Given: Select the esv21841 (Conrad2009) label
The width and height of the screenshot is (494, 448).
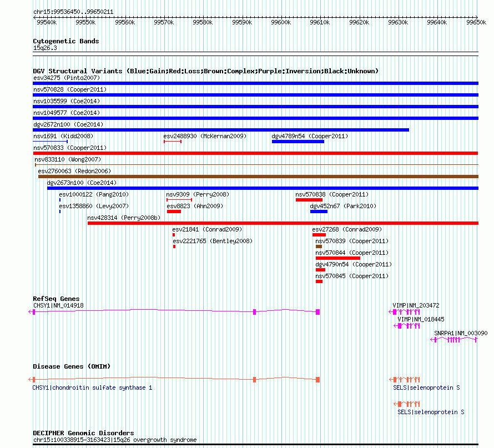Looking at the screenshot, I should point(207,229).
